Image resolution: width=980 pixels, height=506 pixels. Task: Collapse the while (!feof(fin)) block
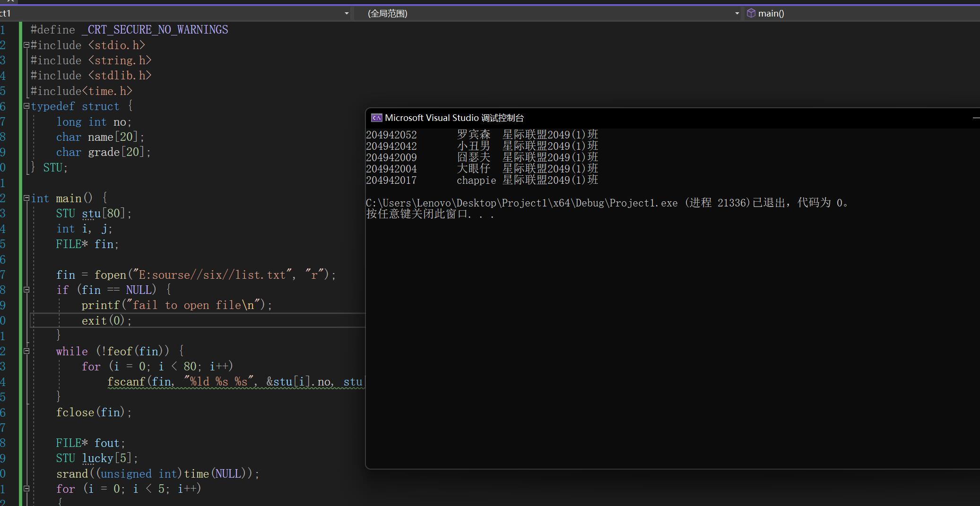click(x=26, y=351)
